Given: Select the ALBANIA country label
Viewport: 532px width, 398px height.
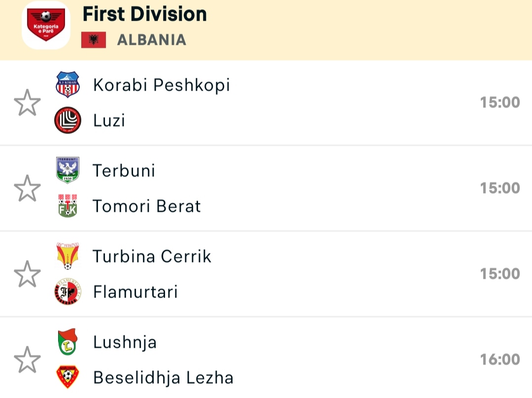Looking at the screenshot, I should coord(152,40).
